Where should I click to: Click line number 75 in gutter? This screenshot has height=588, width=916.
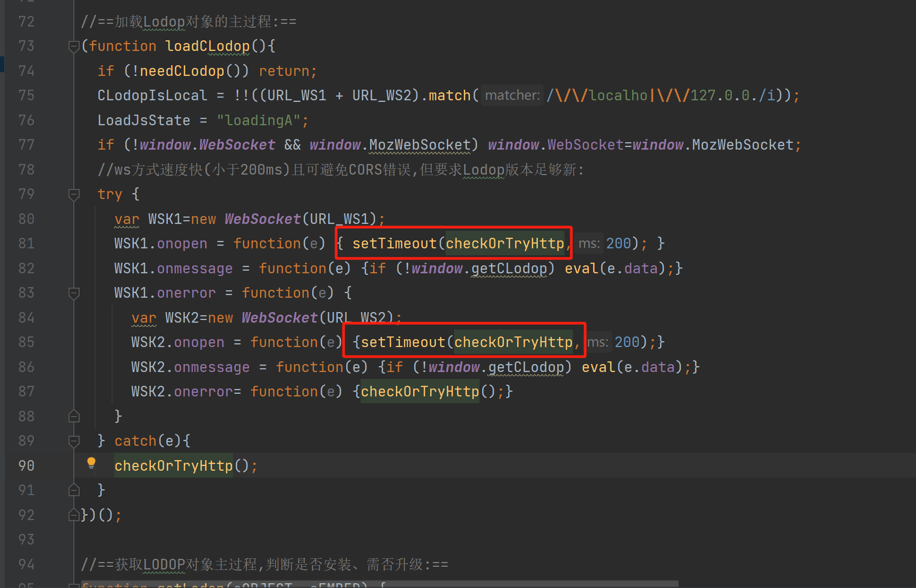(26, 96)
